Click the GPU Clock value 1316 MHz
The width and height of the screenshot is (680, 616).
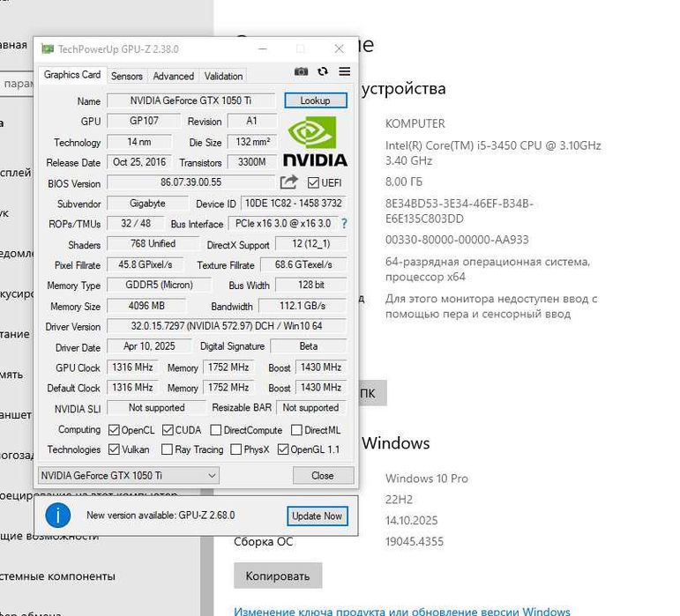132,367
